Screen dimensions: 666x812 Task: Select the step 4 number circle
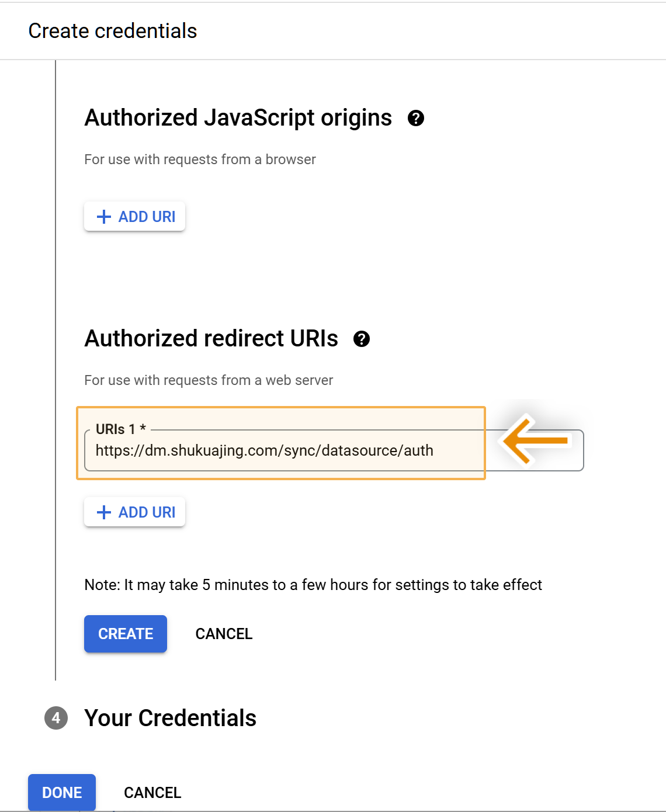point(56,718)
